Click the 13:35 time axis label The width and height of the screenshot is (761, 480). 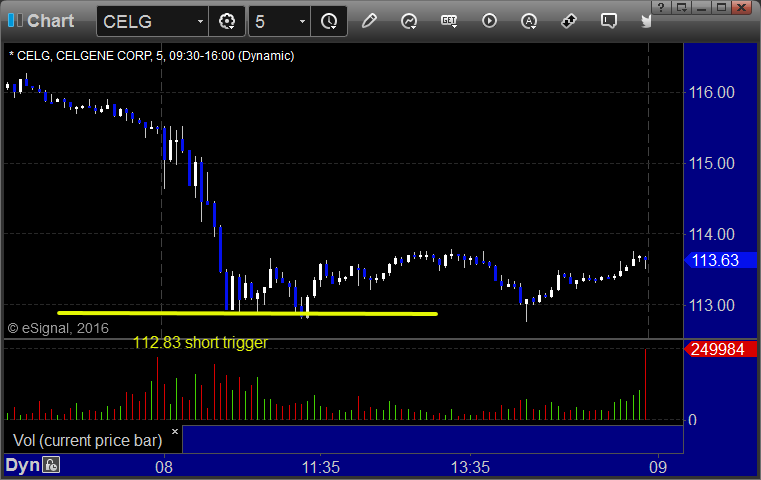[x=470, y=467]
